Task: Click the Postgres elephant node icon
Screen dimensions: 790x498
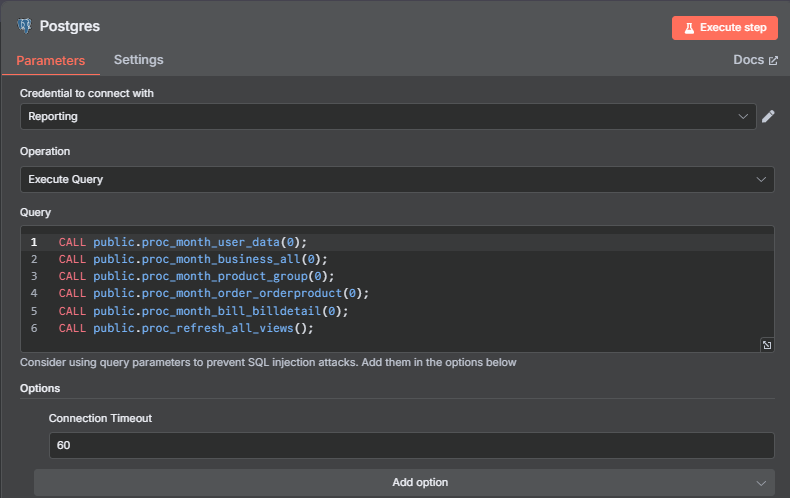Action: tap(24, 26)
